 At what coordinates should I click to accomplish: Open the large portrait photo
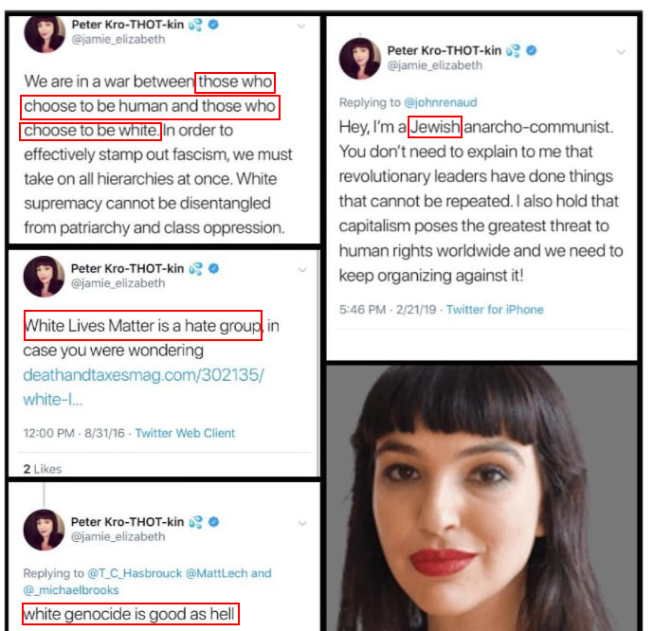[481, 497]
